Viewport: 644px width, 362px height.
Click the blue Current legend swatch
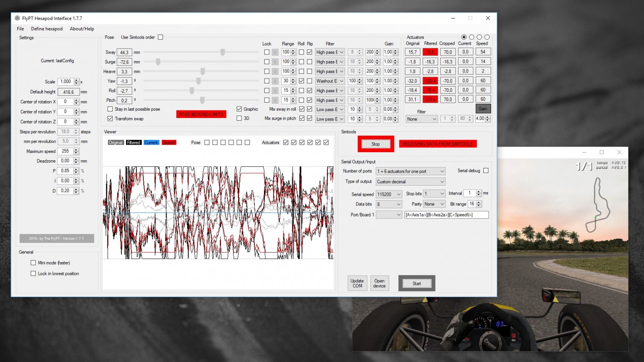(151, 143)
